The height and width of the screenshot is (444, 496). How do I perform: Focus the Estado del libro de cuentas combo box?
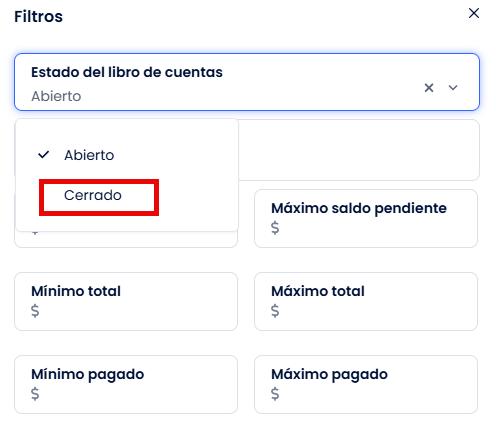(x=247, y=82)
